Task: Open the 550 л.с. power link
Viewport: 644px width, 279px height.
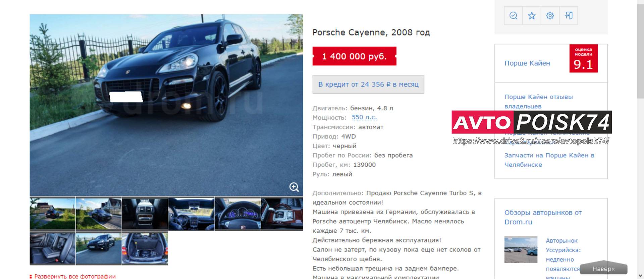Action: (x=364, y=117)
